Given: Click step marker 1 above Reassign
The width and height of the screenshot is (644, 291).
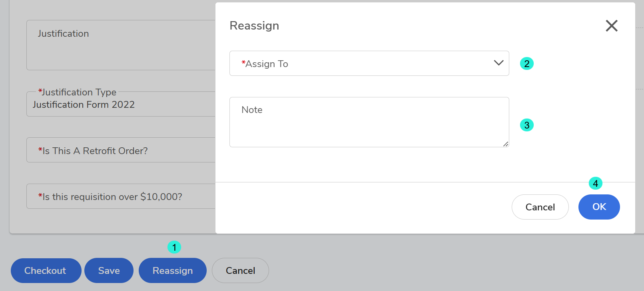Looking at the screenshot, I should point(174,247).
